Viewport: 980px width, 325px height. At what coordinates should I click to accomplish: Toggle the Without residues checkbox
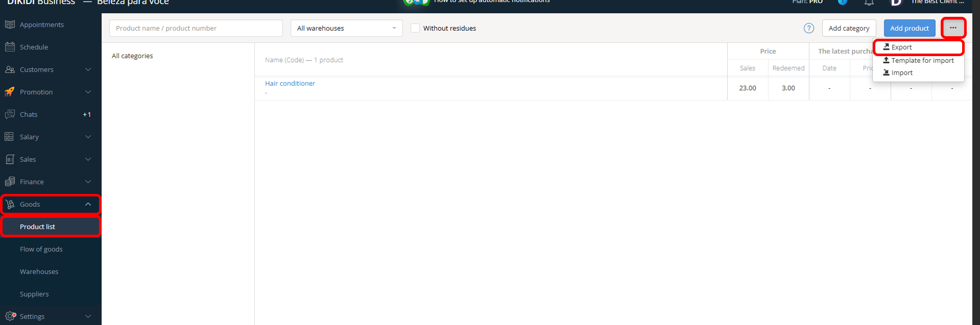click(x=415, y=28)
